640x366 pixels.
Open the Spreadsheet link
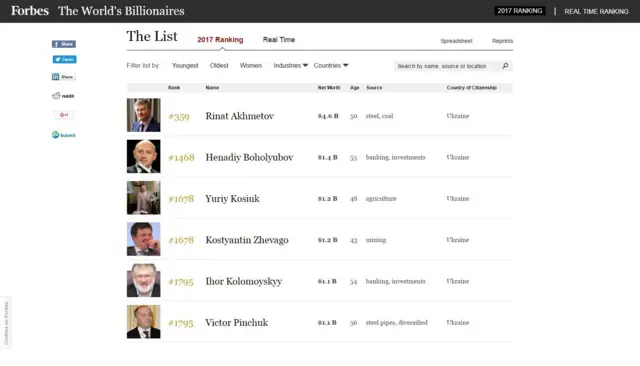[x=456, y=41]
